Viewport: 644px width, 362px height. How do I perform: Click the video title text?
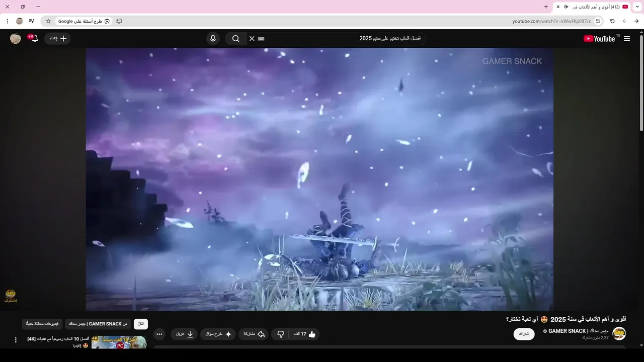[x=566, y=319]
